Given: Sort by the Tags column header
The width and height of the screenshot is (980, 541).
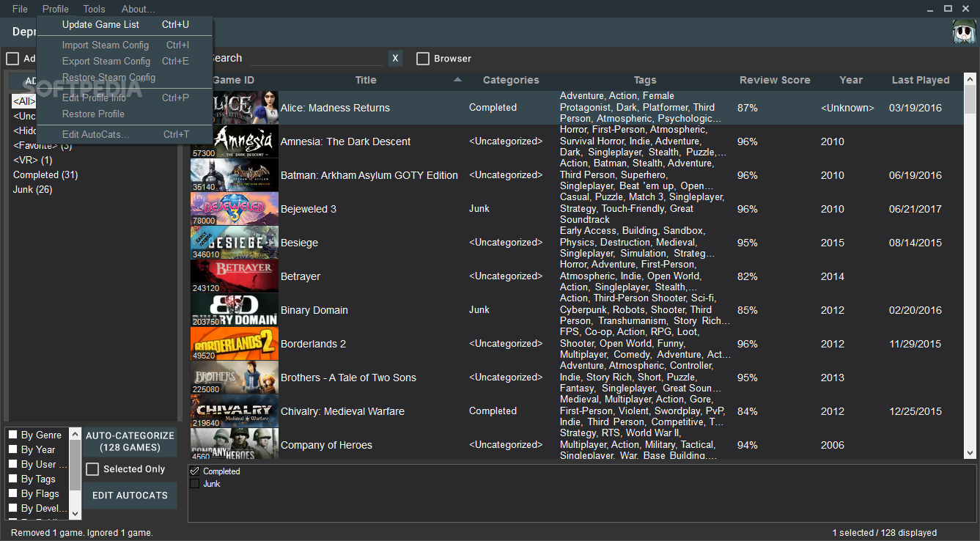Looking at the screenshot, I should pyautogui.click(x=645, y=80).
